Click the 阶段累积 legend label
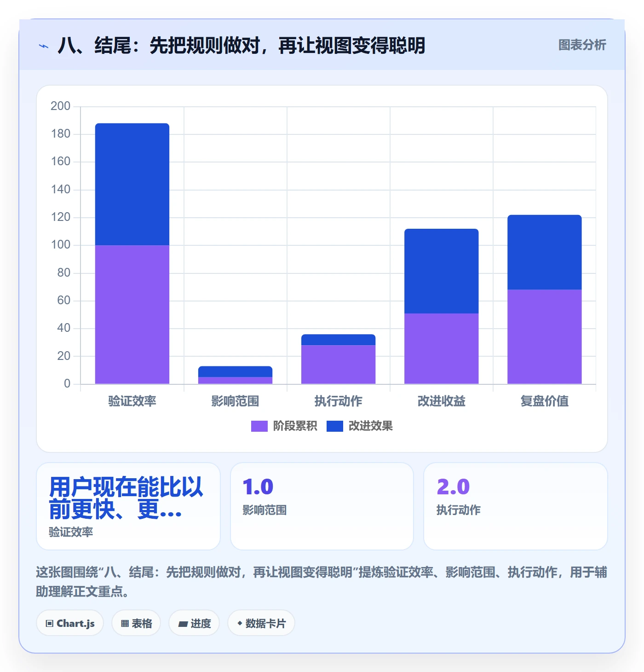Viewport: 644px width, 672px height. tap(295, 426)
